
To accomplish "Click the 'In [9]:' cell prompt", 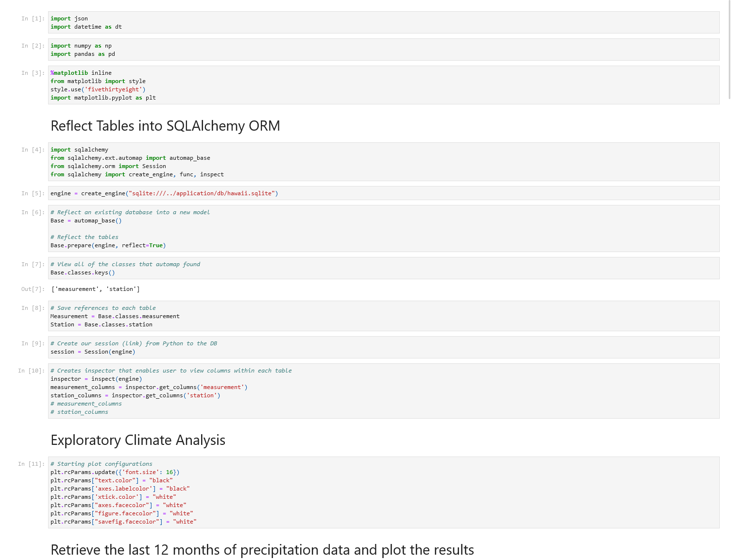I will [33, 343].
